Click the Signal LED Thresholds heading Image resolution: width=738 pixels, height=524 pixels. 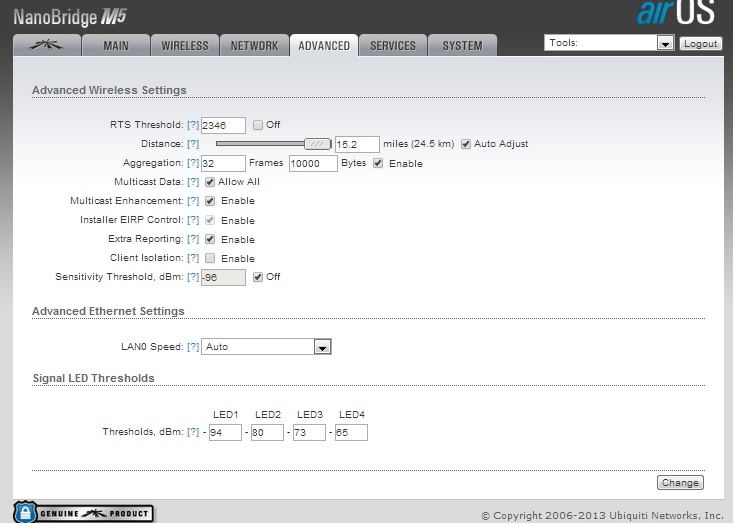94,378
